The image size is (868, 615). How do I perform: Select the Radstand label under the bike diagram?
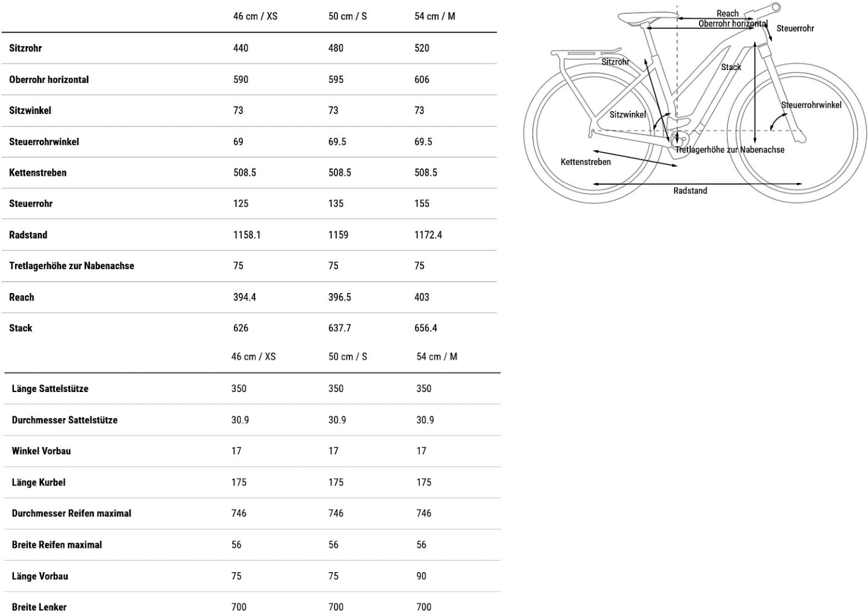pos(690,191)
